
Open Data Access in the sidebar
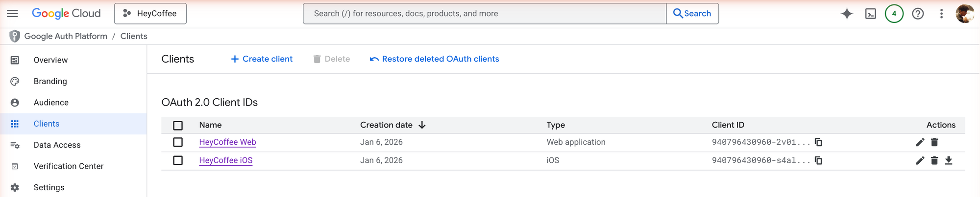57,145
